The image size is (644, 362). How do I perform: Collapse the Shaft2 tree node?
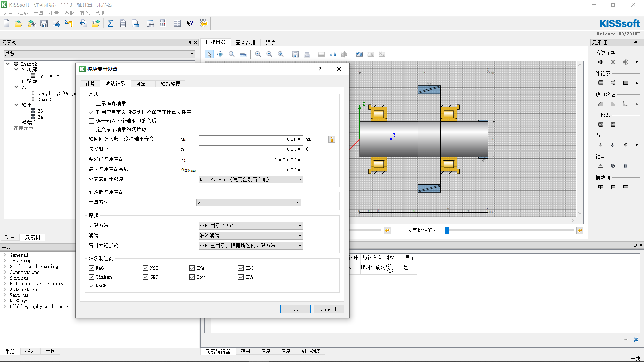coord(8,64)
